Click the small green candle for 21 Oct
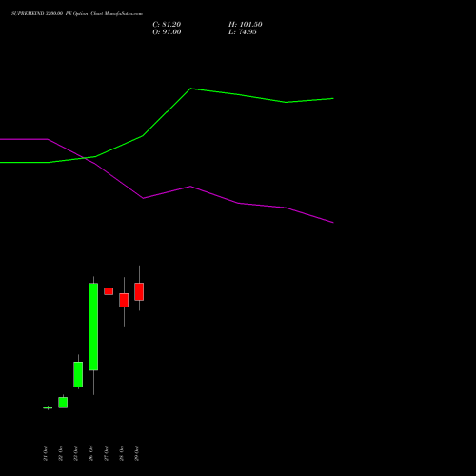The height and width of the screenshot is (476, 476). click(x=48, y=407)
